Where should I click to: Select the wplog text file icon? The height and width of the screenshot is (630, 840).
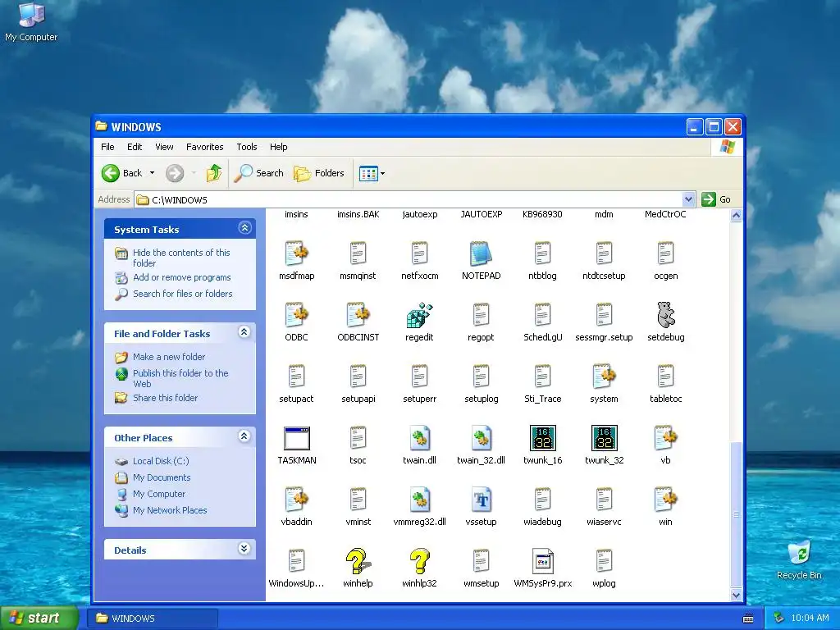coord(605,561)
